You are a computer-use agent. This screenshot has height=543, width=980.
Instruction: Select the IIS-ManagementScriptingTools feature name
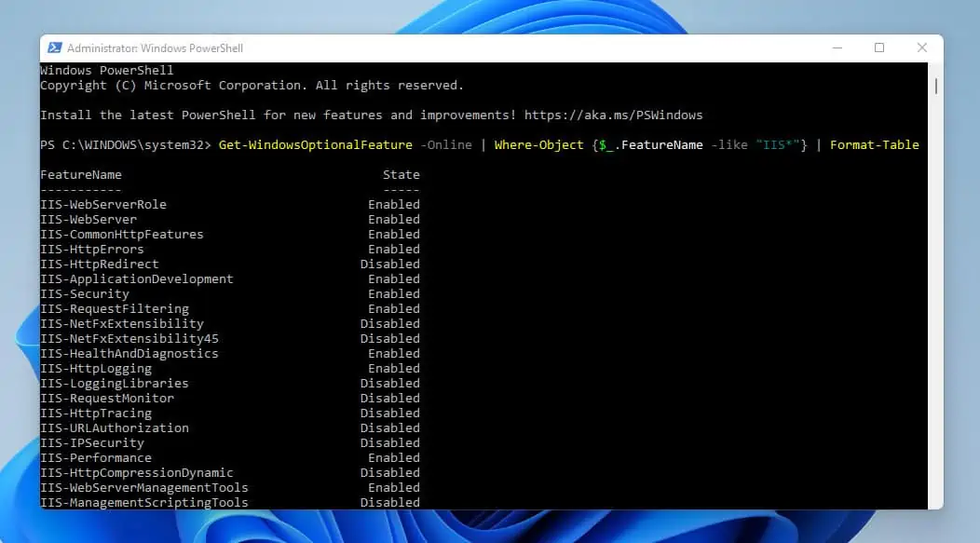143,502
